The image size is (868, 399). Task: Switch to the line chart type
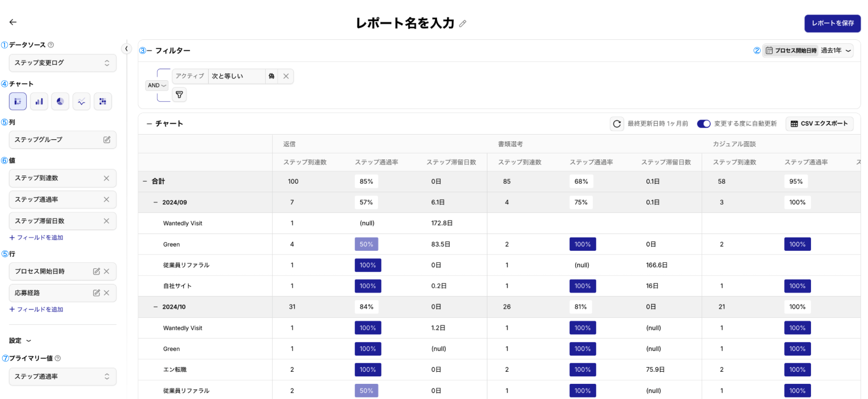(81, 101)
